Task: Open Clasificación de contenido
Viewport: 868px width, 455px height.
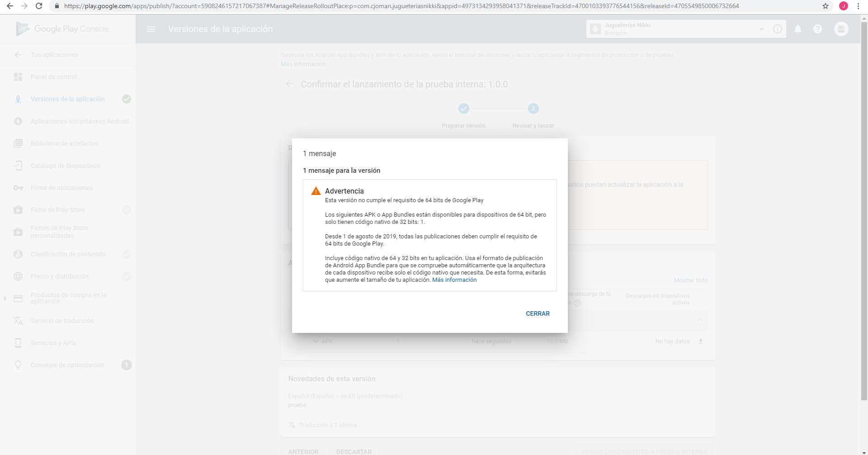Action: 68,254
